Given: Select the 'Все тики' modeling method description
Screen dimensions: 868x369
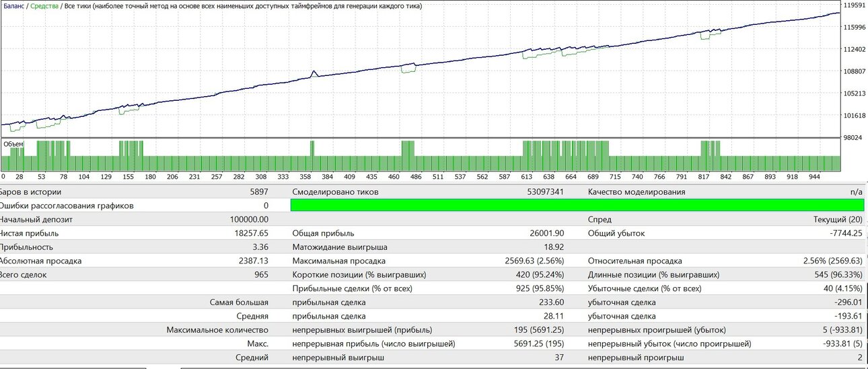Looking at the screenshot, I should (x=244, y=6).
